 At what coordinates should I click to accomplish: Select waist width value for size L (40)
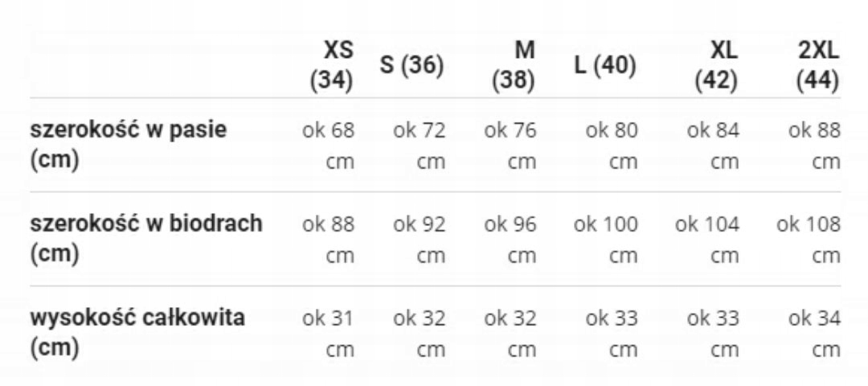612,145
